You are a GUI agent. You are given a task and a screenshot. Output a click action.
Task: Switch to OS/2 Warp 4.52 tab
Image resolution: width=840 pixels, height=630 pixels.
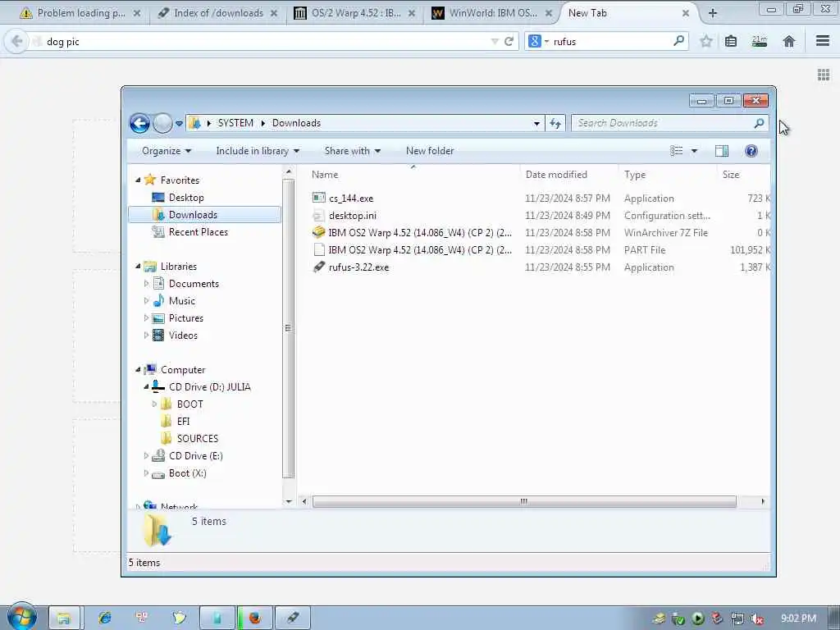point(354,13)
